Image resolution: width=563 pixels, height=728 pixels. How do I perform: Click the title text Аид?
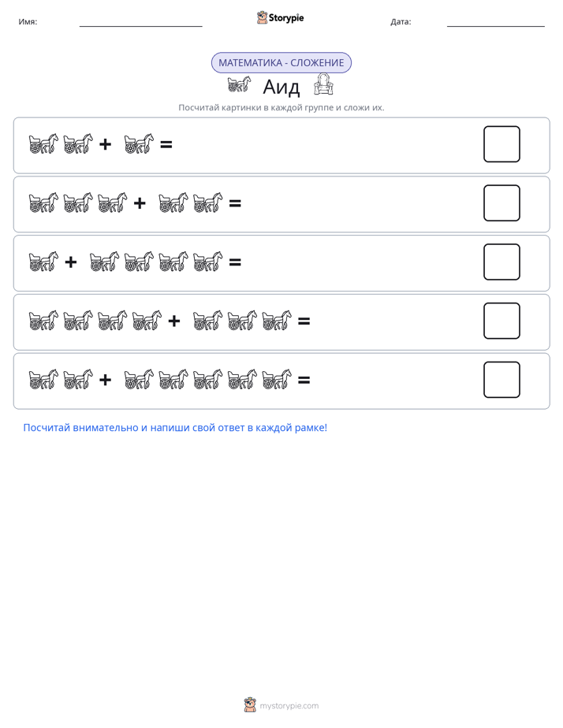(281, 87)
